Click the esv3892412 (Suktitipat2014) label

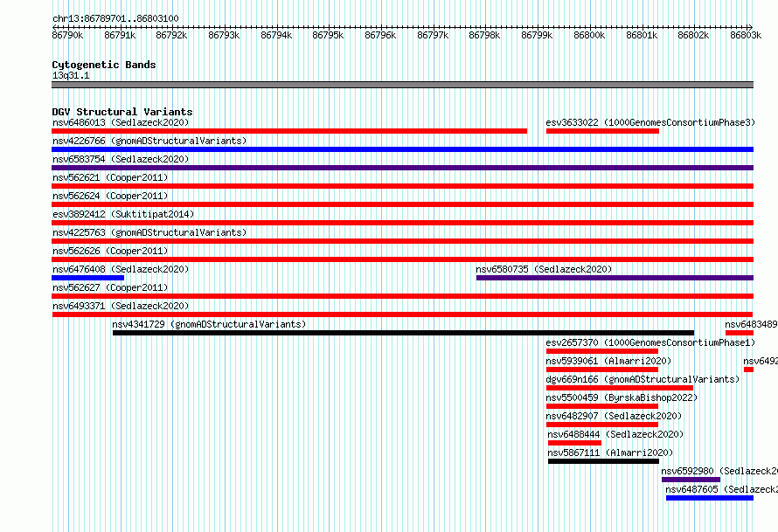(123, 214)
